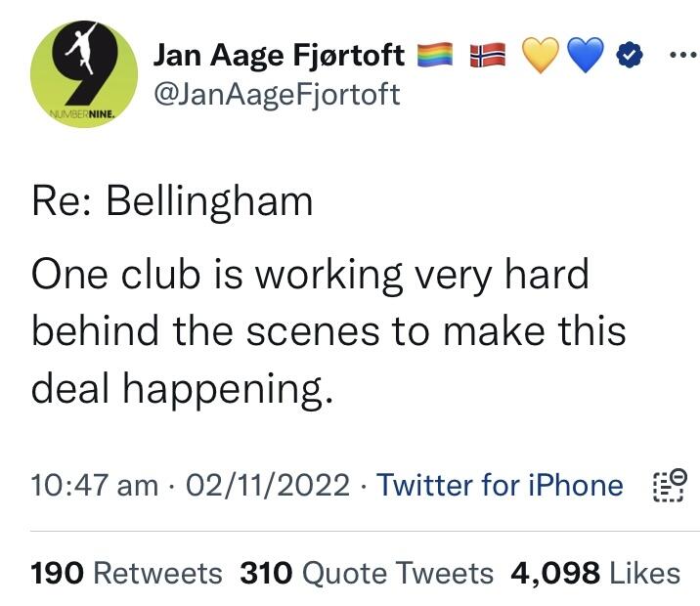This screenshot has width=700, height=606.
Task: Open Jan Aage Fjørtoft's profile via display name
Action: (279, 56)
